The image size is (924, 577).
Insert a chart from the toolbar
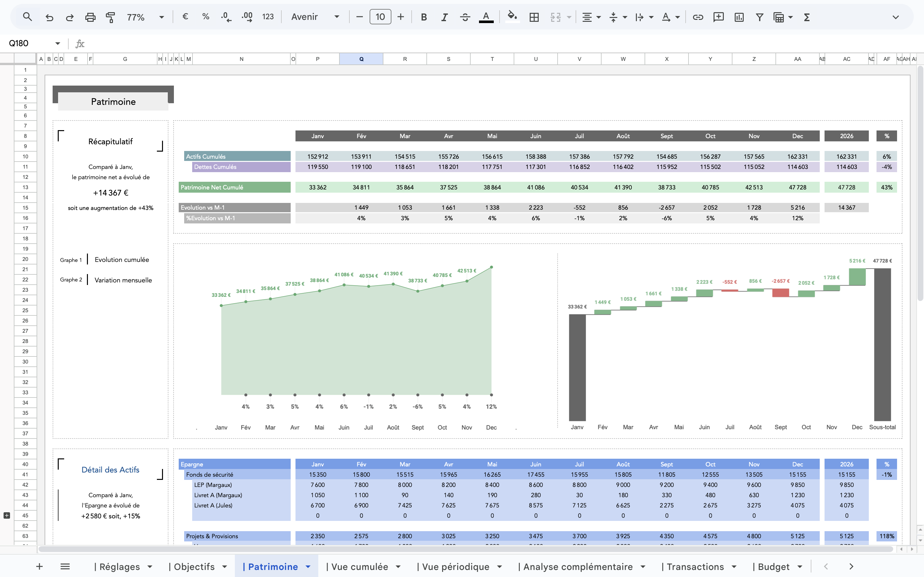(739, 17)
